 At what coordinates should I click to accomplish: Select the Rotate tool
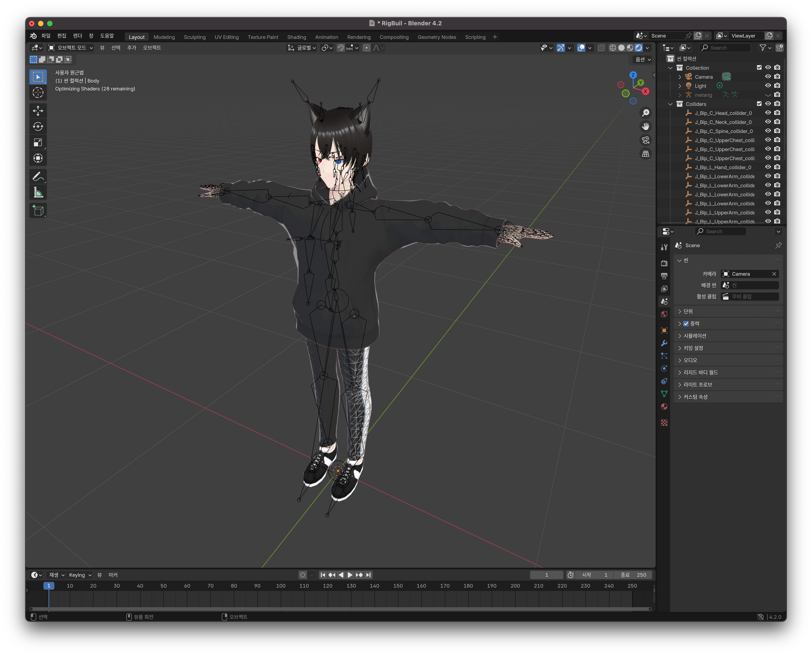[38, 127]
